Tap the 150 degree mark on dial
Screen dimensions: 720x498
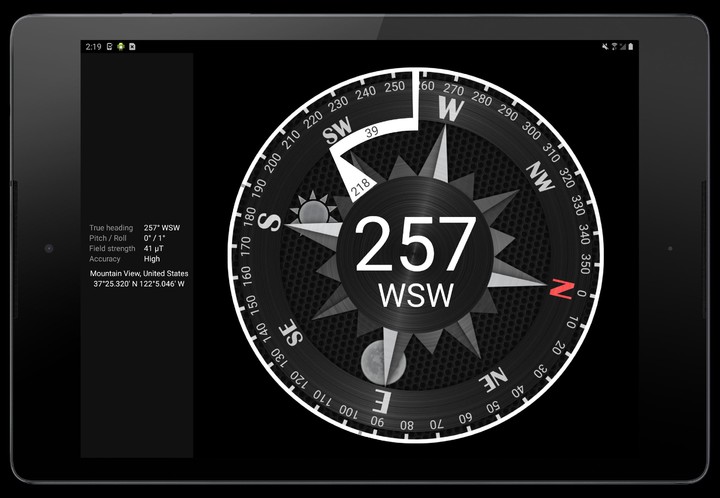250,306
